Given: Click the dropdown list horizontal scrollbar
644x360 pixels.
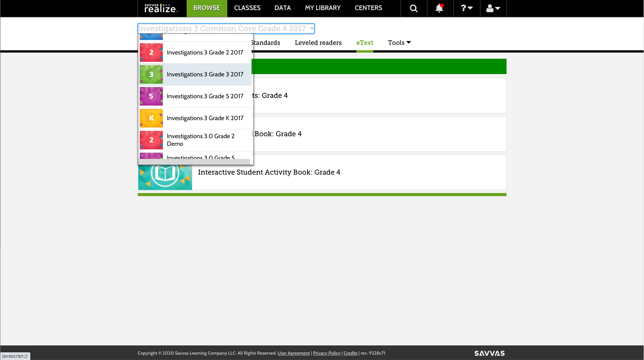Looking at the screenshot, I should pyautogui.click(x=194, y=162).
